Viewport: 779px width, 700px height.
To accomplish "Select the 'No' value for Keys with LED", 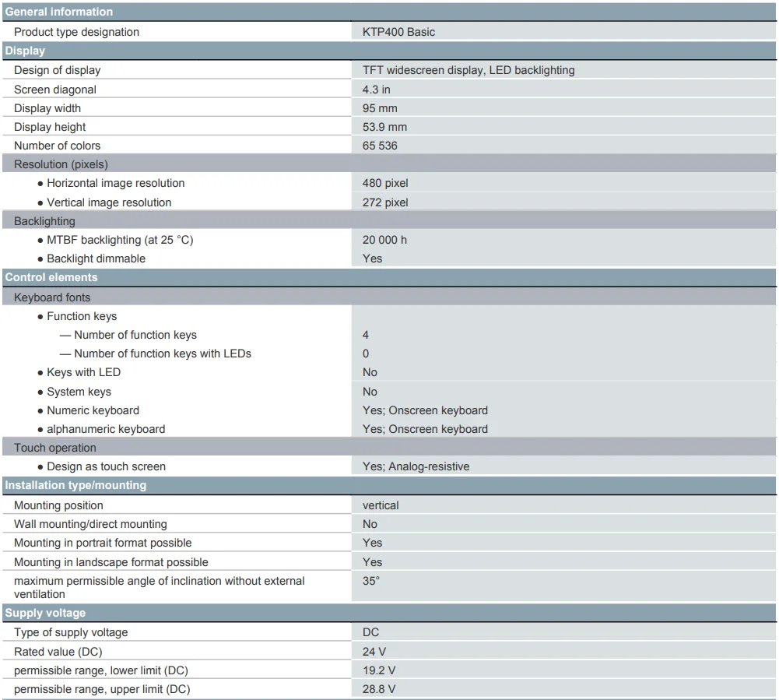I will point(370,372).
